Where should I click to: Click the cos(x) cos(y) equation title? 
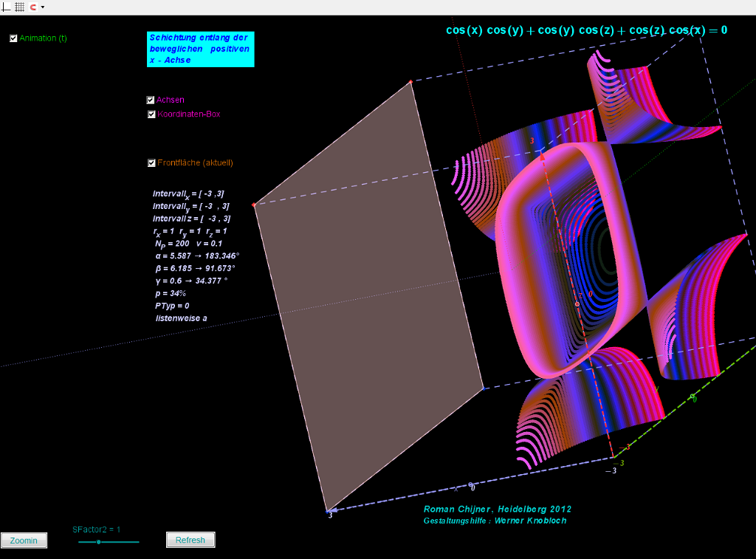586,30
